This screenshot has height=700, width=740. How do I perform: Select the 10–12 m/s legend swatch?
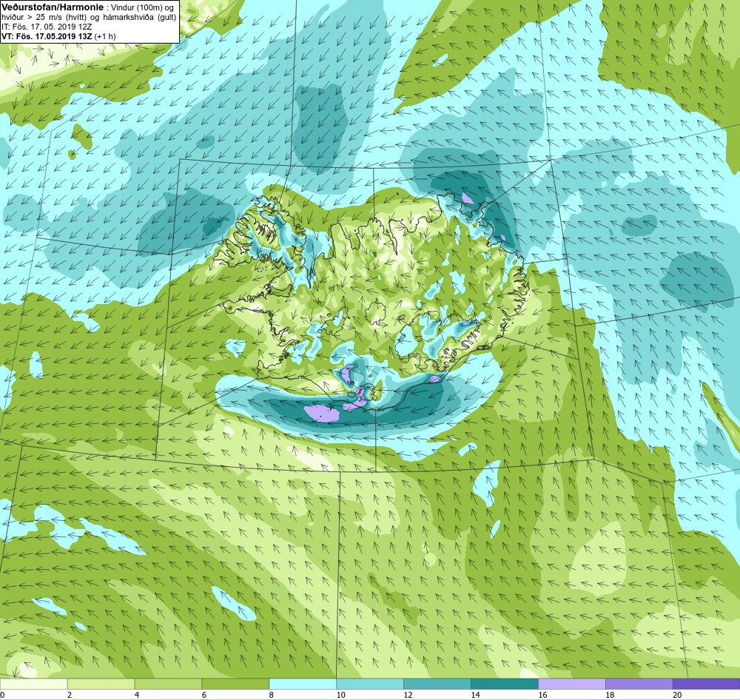coord(370,684)
